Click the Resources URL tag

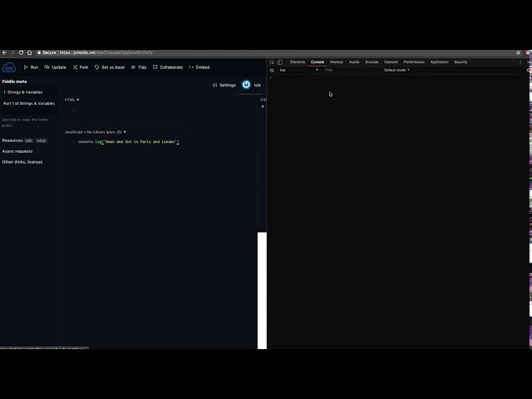click(29, 140)
